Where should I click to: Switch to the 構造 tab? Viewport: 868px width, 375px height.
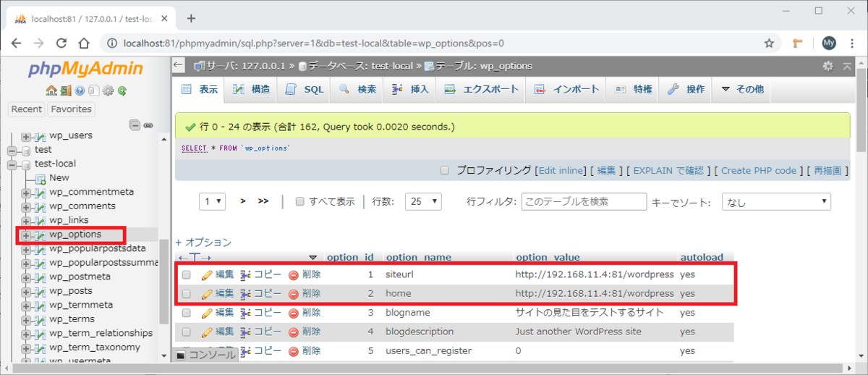coord(251,89)
